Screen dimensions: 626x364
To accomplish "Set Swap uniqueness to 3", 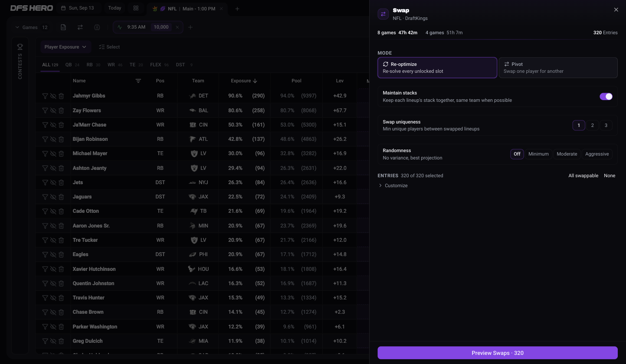I will tap(606, 125).
